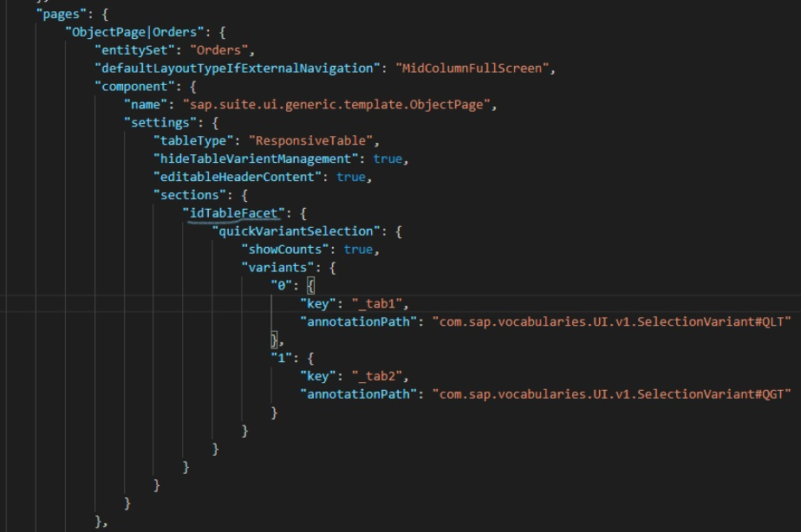Select "sap.suite.ui.generic.template.ObjectPage" string
The height and width of the screenshot is (532, 801).
336,105
